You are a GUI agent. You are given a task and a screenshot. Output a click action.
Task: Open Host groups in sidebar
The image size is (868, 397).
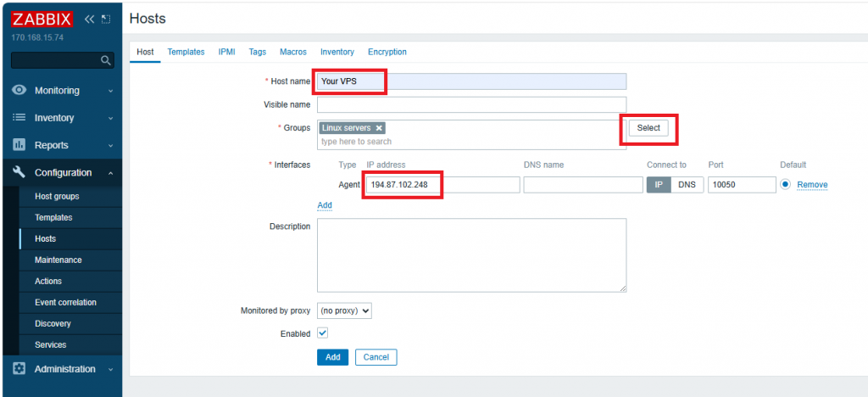pyautogui.click(x=70, y=197)
